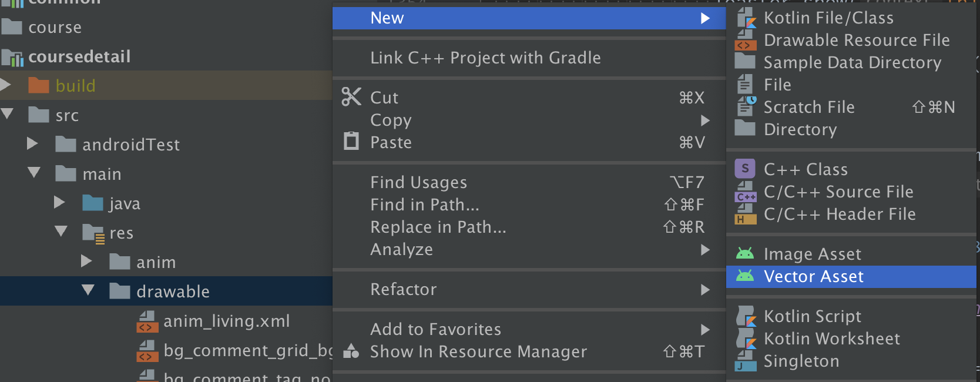Choose Find Usages in context menu
980x382 pixels.
pyautogui.click(x=418, y=182)
